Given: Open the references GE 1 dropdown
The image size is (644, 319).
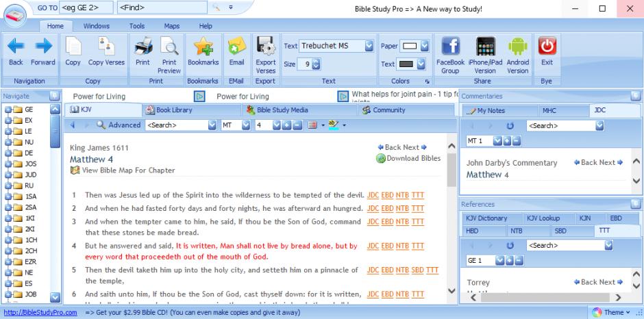Looking at the screenshot, I should coord(499,260).
